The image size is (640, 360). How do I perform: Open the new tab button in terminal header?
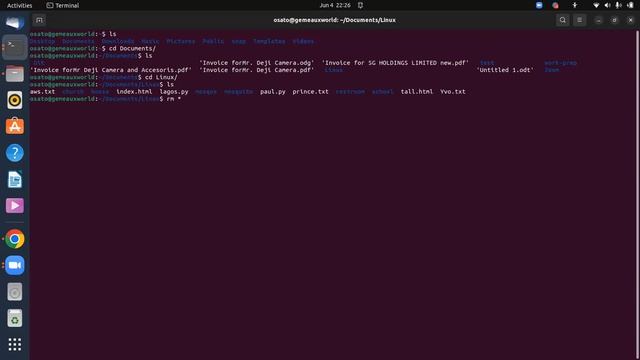(39, 20)
